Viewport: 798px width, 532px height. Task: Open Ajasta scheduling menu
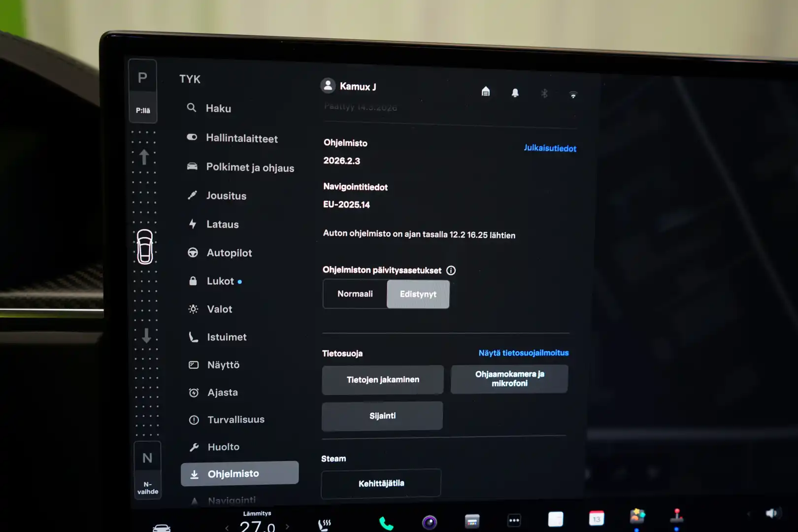(x=213, y=392)
